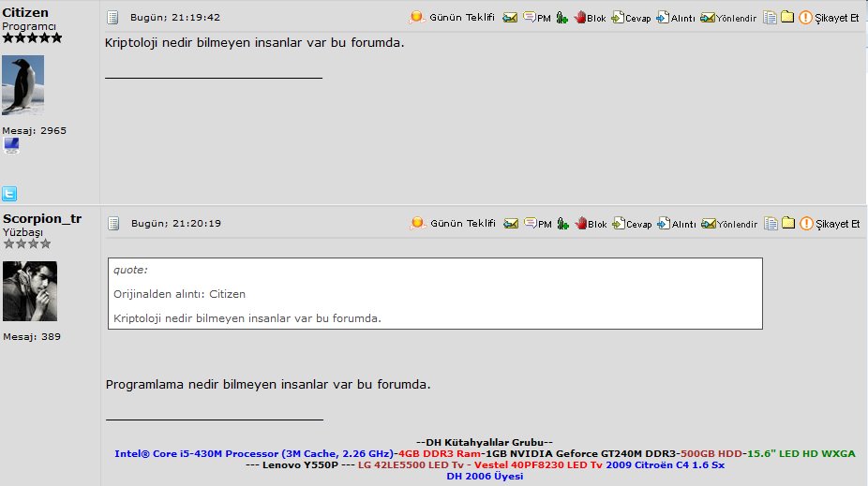Click the post document icon beside 21:19:42
Image resolution: width=868 pixels, height=486 pixels.
tap(112, 18)
